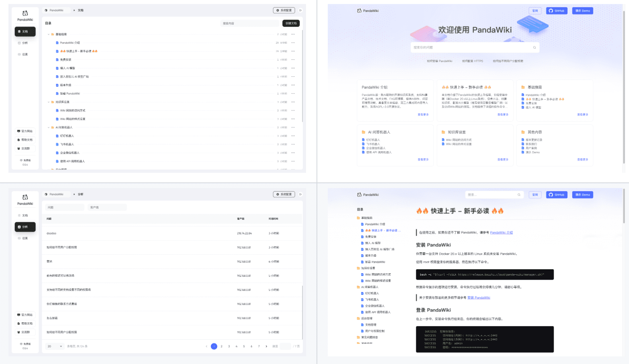Open more-options dots on 企业微信机器人 row in docs list

pos(293,153)
